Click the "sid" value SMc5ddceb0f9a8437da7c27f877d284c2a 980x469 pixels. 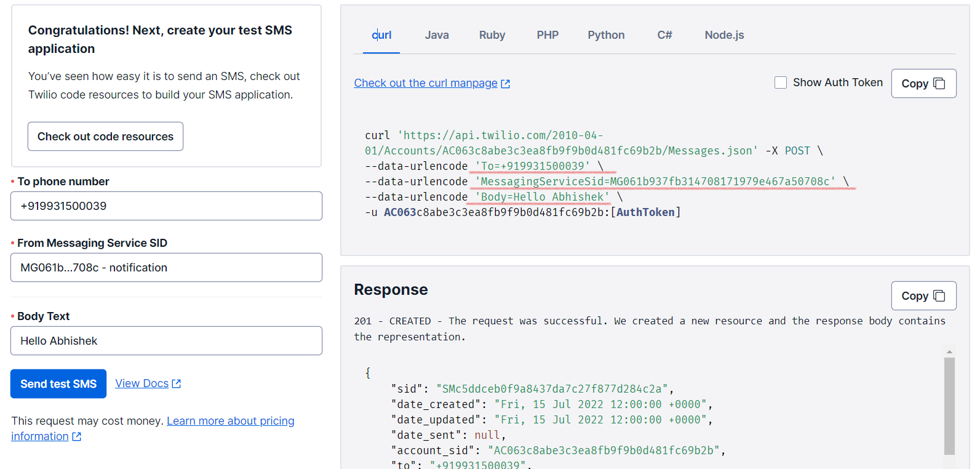point(552,389)
